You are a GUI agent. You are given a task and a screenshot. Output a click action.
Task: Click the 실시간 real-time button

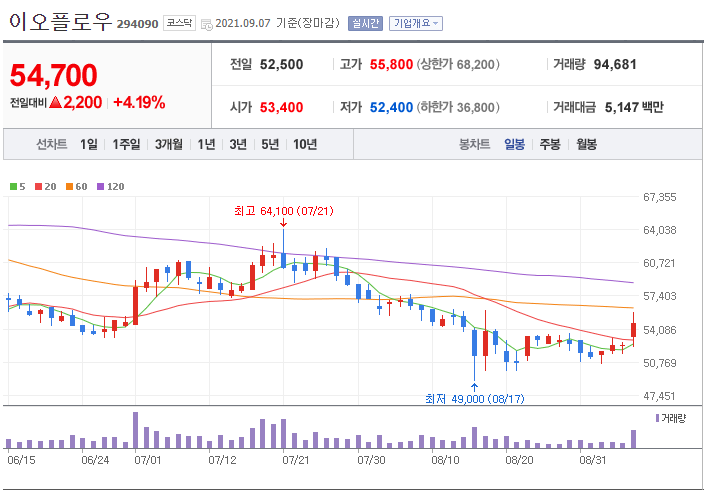[x=365, y=23]
